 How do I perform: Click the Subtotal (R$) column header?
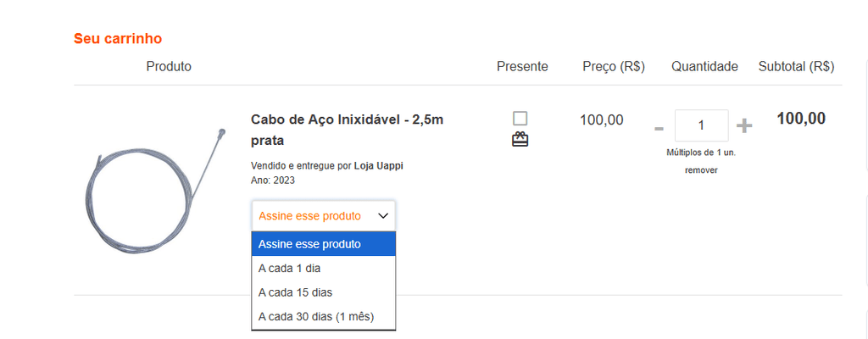pyautogui.click(x=796, y=66)
